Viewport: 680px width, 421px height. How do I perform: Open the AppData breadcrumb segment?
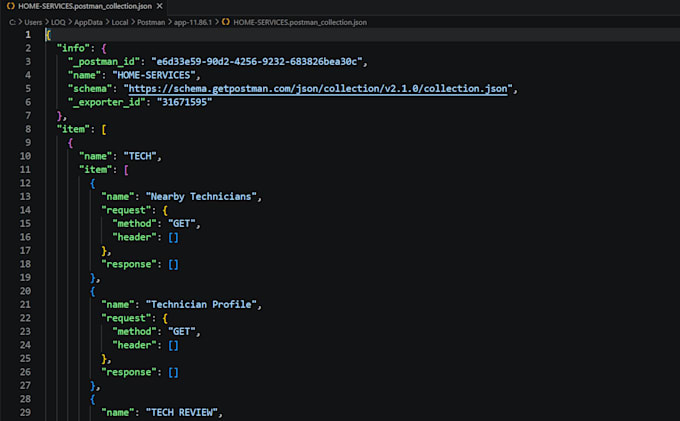[88, 22]
